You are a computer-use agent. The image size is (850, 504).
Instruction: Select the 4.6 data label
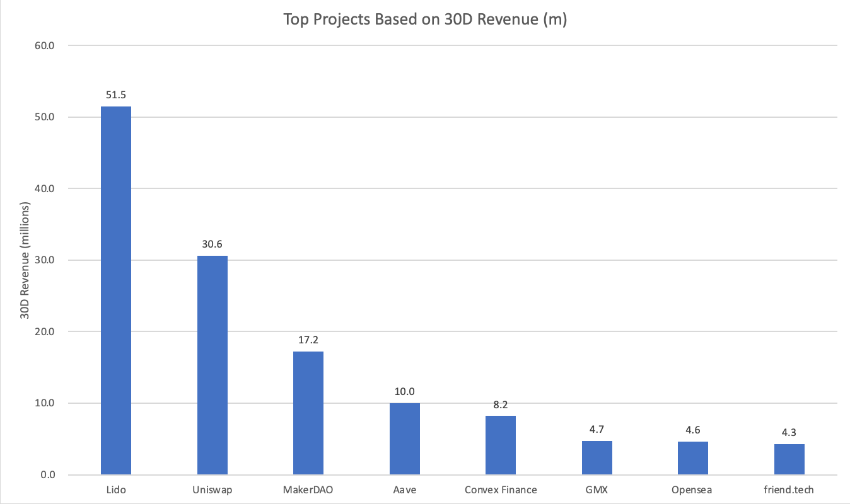[x=693, y=430]
